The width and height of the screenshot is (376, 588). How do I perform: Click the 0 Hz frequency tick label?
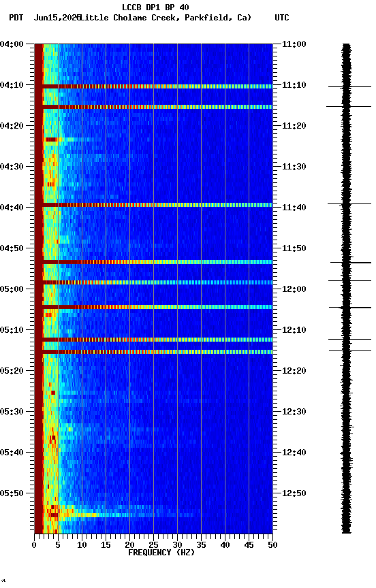pyautogui.click(x=34, y=545)
